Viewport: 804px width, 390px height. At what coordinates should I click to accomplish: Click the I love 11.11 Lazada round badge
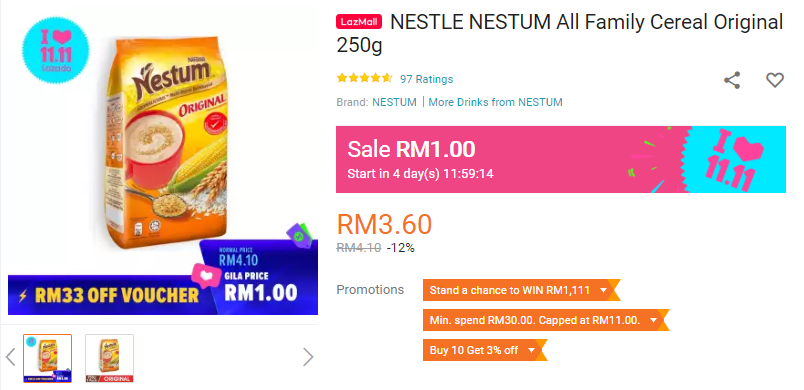55,50
